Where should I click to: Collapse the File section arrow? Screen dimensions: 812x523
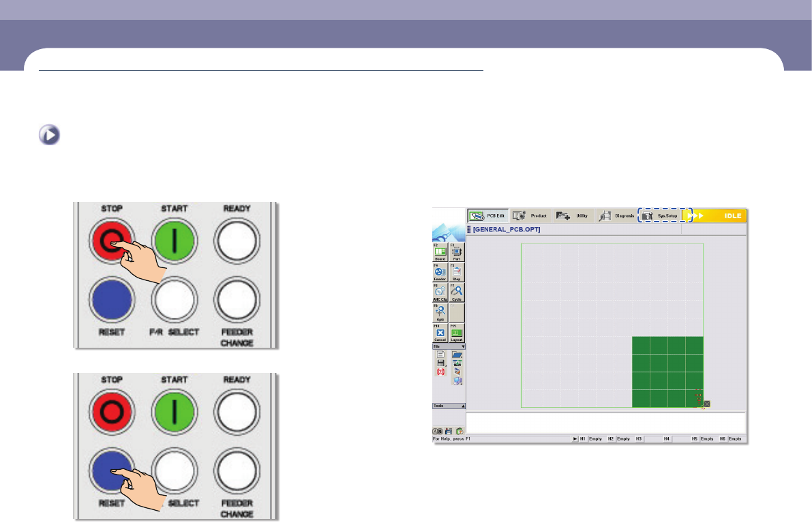pos(463,346)
